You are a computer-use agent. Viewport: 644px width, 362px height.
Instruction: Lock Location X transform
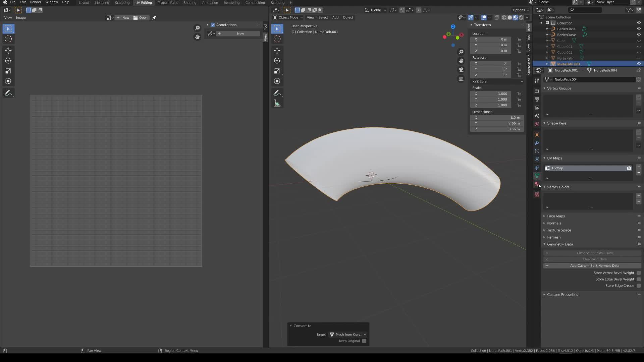point(519,39)
